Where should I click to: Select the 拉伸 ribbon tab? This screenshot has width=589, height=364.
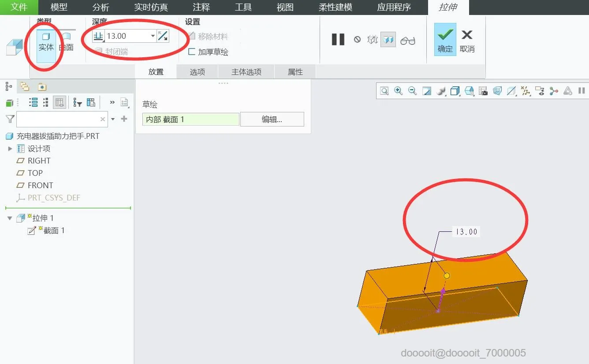tap(448, 7)
